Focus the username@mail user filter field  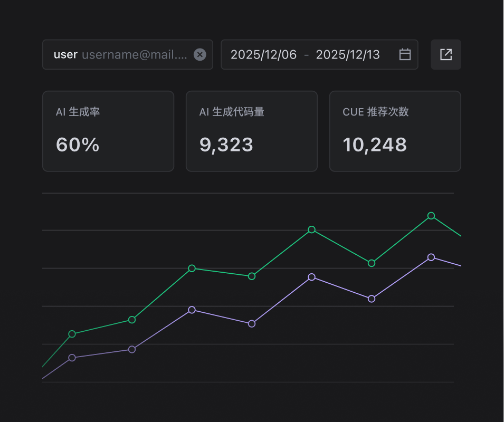click(134, 54)
